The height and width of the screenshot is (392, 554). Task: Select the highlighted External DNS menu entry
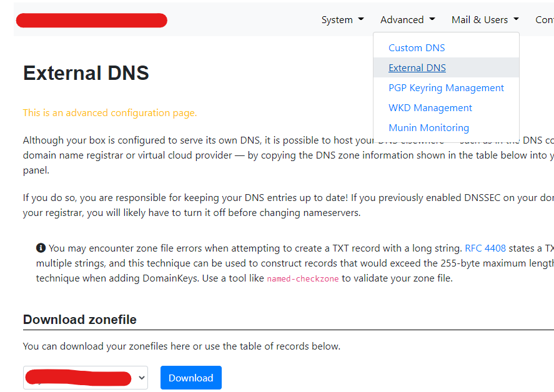[x=417, y=67]
